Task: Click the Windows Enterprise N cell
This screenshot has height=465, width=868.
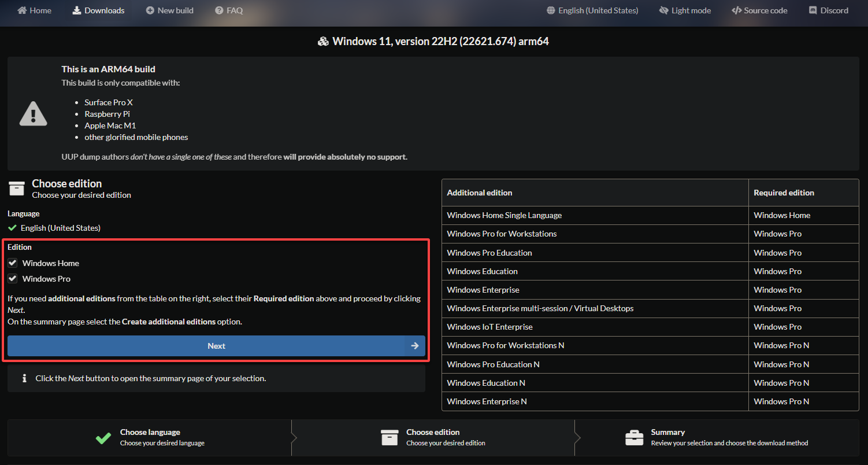Action: (595, 401)
